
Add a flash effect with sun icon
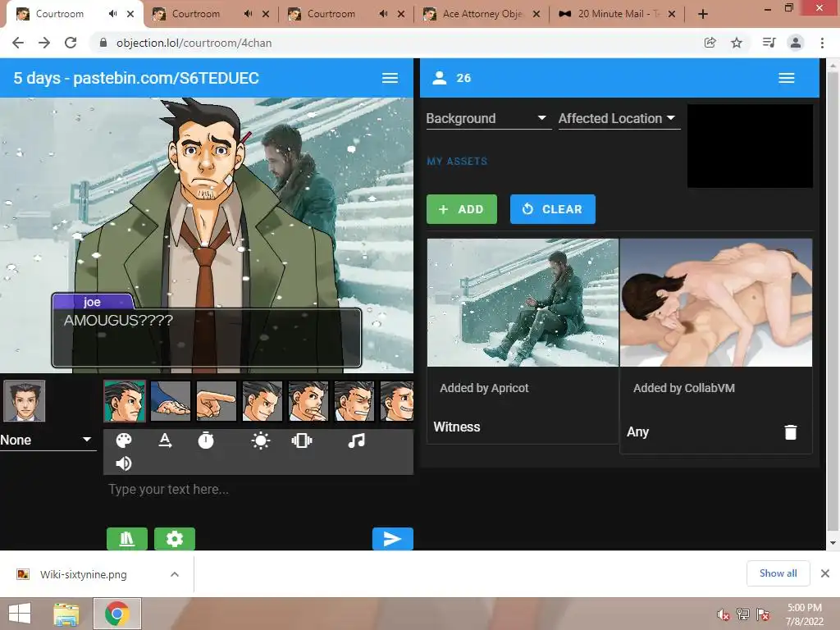coord(261,441)
